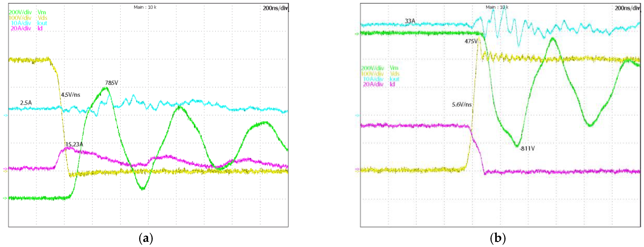This screenshot has height=247, width=644.
Task: Click the magenta 20A/div Id legend in plot (a)
Action: (x=27, y=28)
